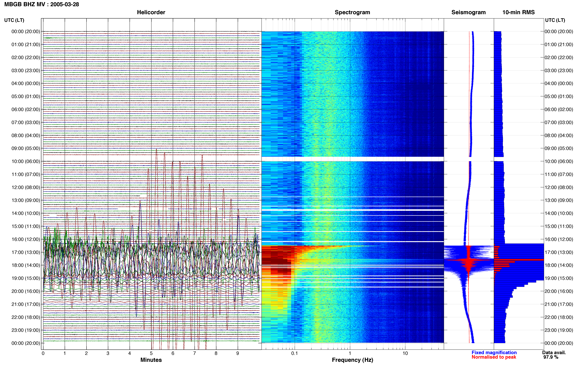Click '22:00 (18:00)' on the Helicorder time axis
This screenshot has width=588, height=368.
pyautogui.click(x=26, y=317)
